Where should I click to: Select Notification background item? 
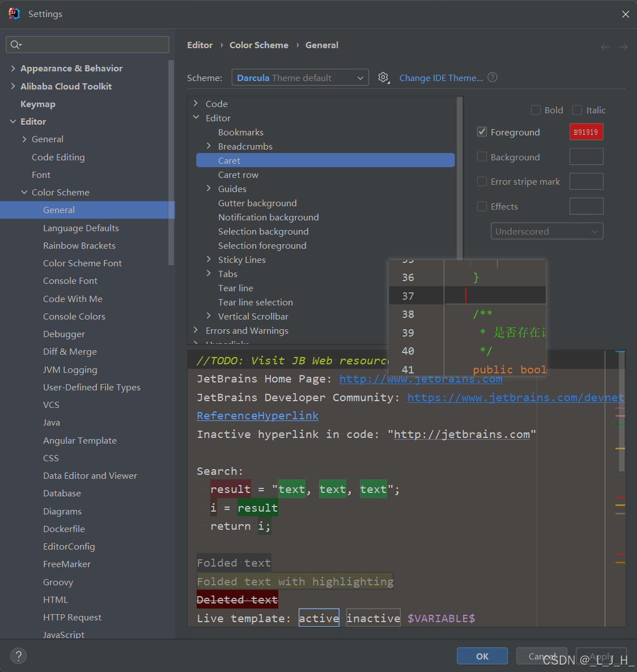269,217
